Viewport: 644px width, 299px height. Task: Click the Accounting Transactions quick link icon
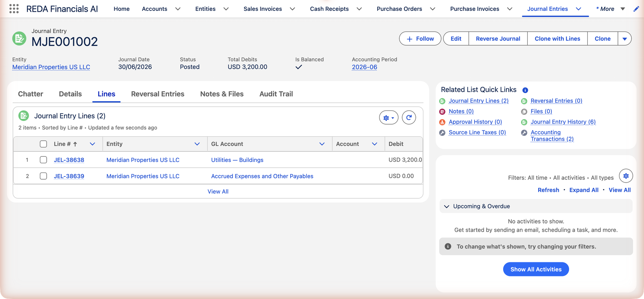(x=524, y=133)
